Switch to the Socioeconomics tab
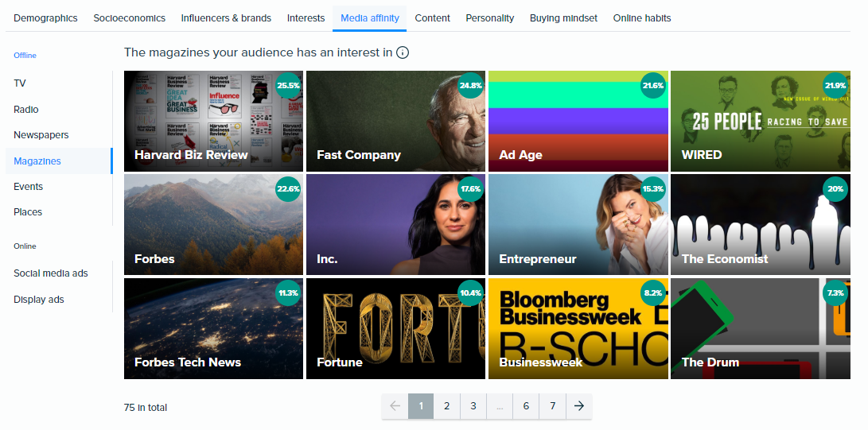868x430 pixels. 129,18
